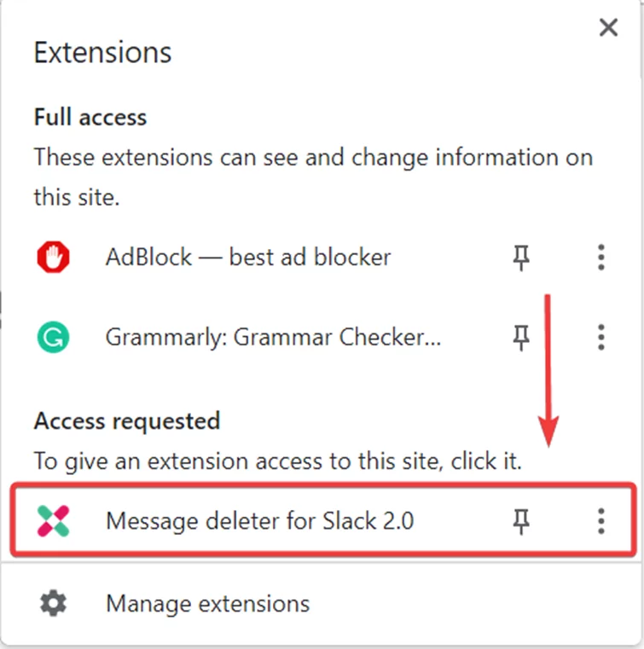Select Grammarly: Grammar Checker entry
The height and width of the screenshot is (649, 644).
coord(273,337)
